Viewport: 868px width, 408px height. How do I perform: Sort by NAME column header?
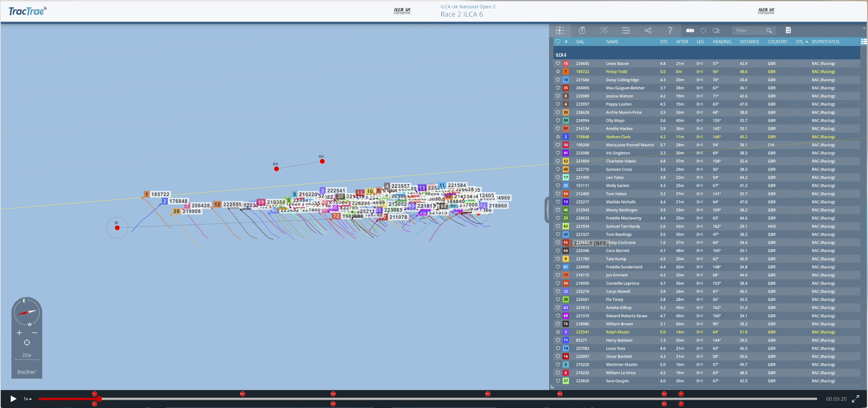[x=612, y=42]
